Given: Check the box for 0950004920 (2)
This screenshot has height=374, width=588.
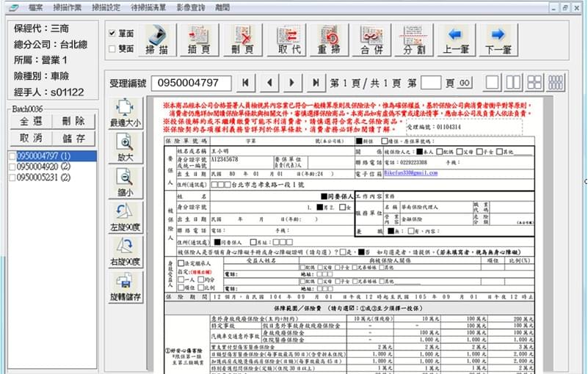Looking at the screenshot, I should (11, 166).
